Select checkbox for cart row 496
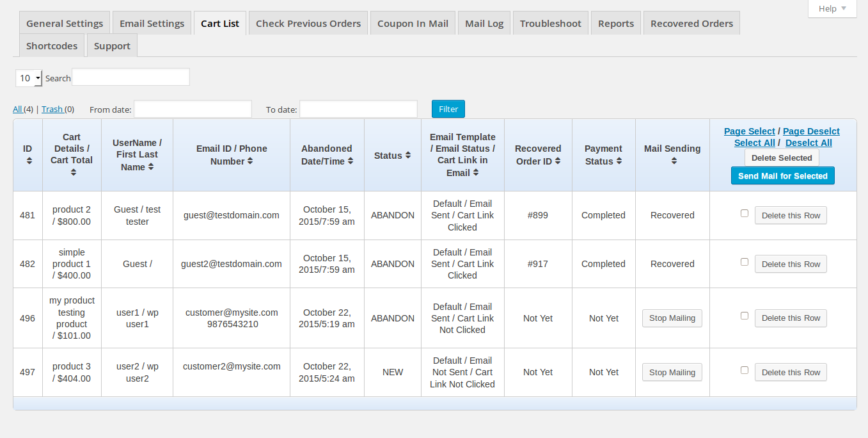 (745, 316)
